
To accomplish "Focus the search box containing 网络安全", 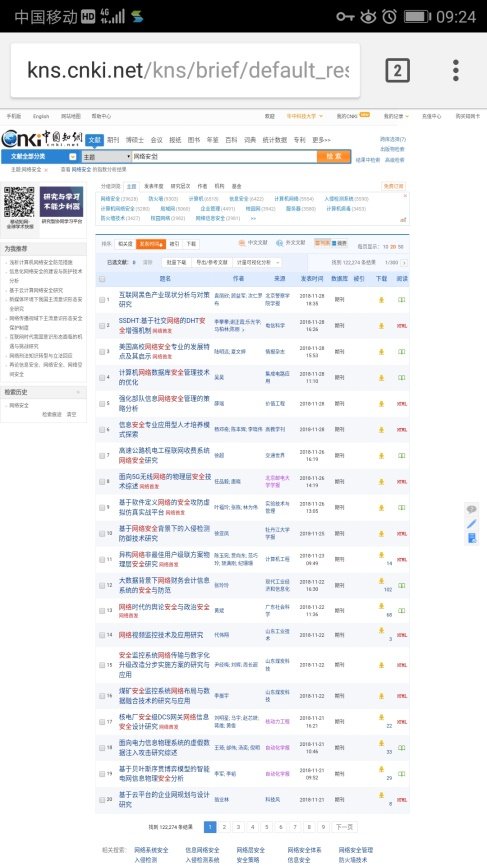I will (224, 156).
